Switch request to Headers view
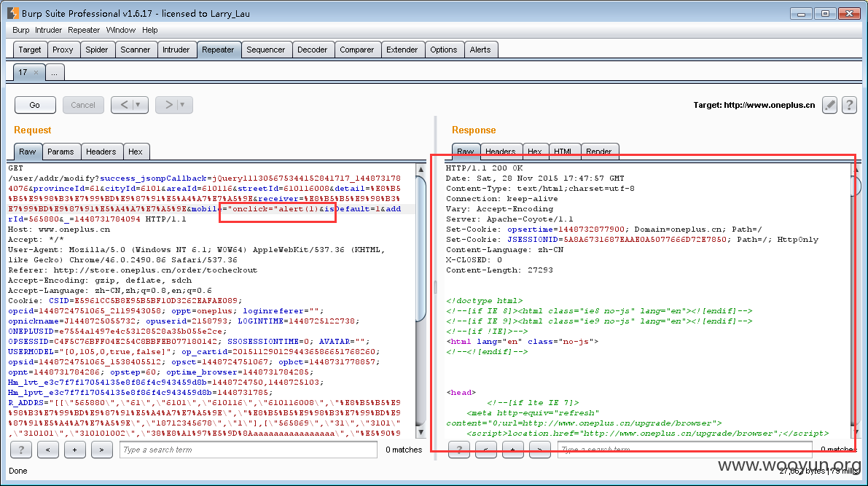Viewport: 868px width, 486px height. [x=101, y=151]
